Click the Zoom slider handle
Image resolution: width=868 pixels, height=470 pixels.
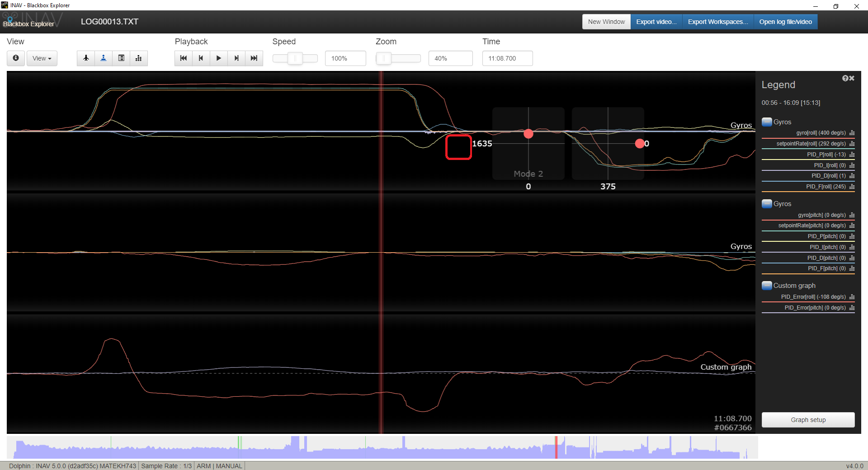tap(384, 58)
